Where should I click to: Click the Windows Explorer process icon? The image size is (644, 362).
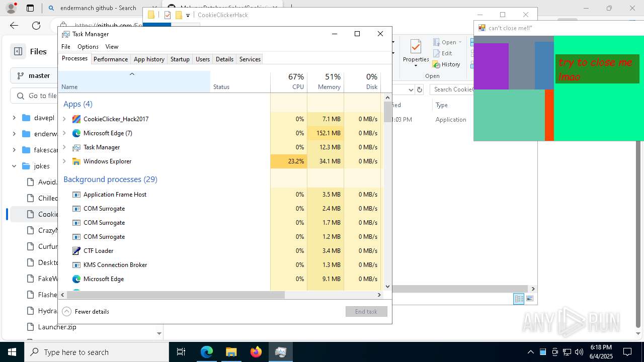click(76, 161)
